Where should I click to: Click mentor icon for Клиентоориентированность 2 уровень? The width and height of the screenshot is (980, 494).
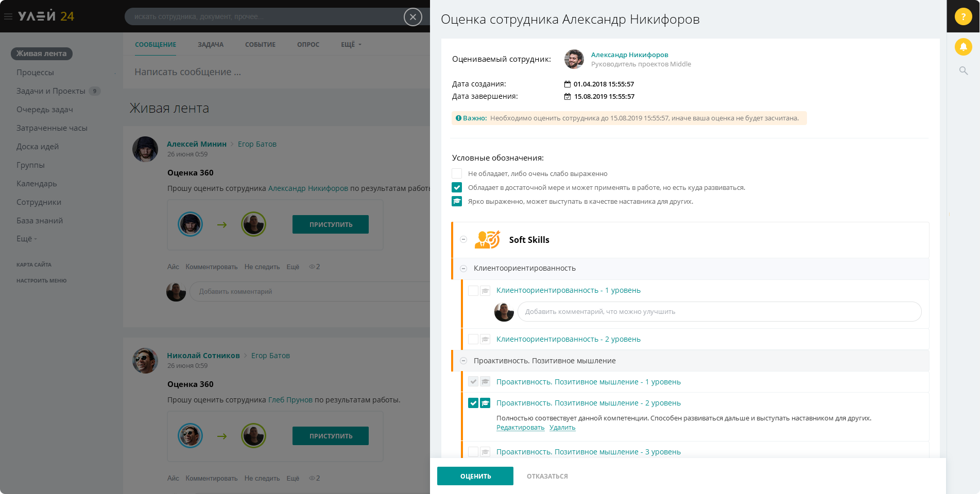click(485, 340)
